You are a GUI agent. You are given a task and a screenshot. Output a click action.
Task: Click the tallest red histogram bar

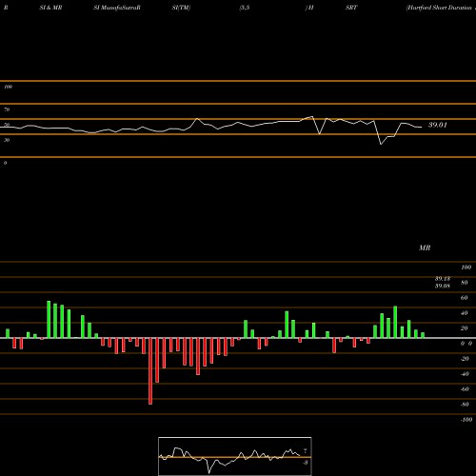click(150, 371)
